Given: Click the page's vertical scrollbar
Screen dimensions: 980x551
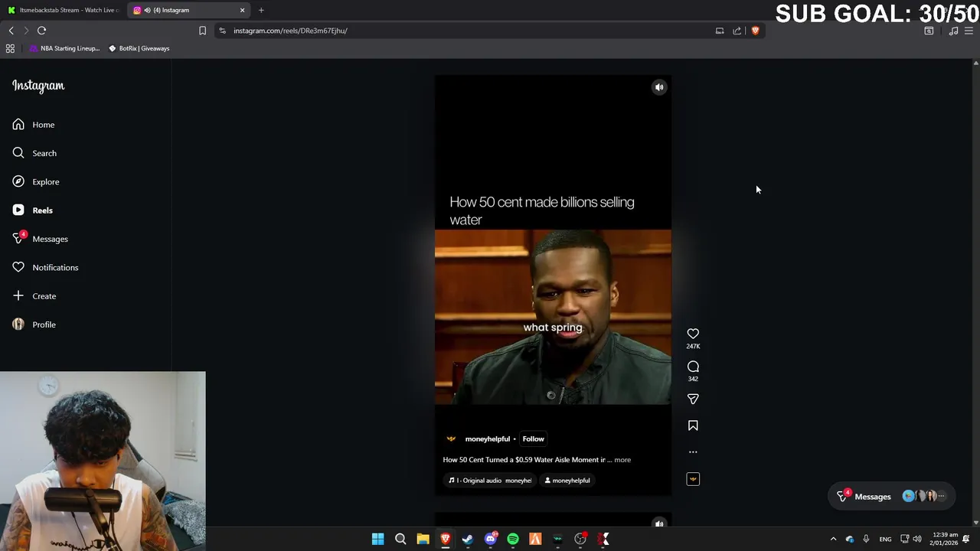Looking at the screenshot, I should [975, 291].
